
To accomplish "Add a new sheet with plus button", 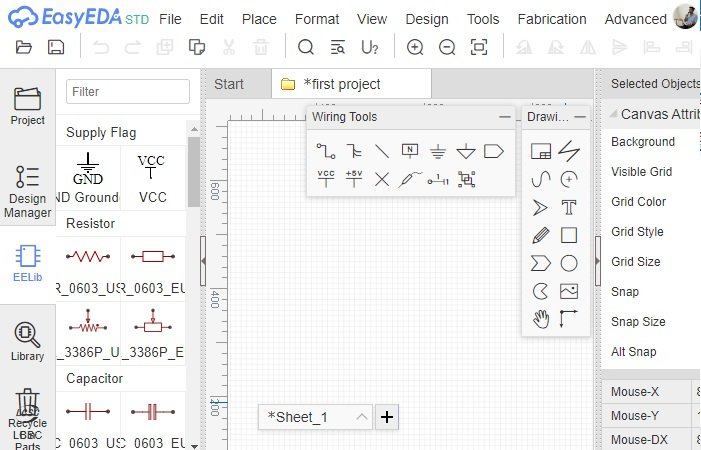I will tap(387, 417).
